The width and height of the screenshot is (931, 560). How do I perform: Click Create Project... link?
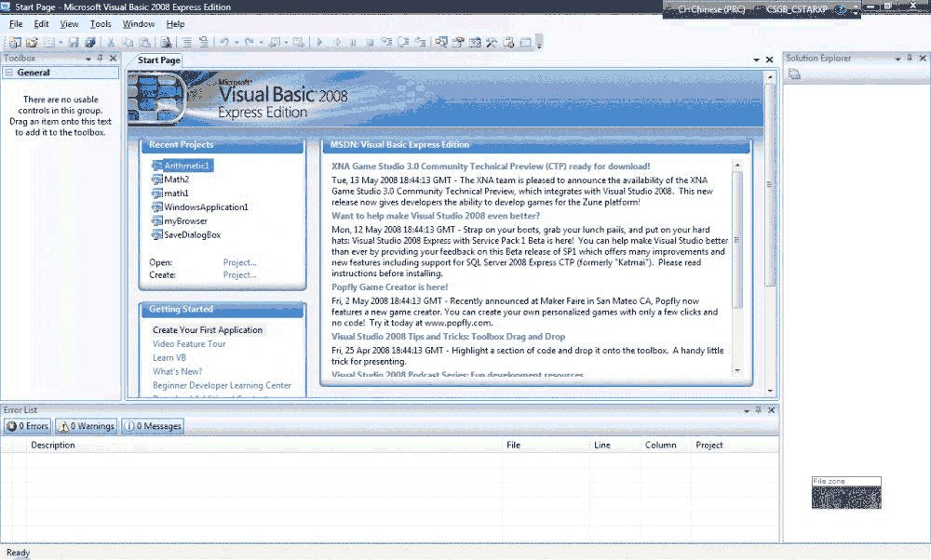240,274
